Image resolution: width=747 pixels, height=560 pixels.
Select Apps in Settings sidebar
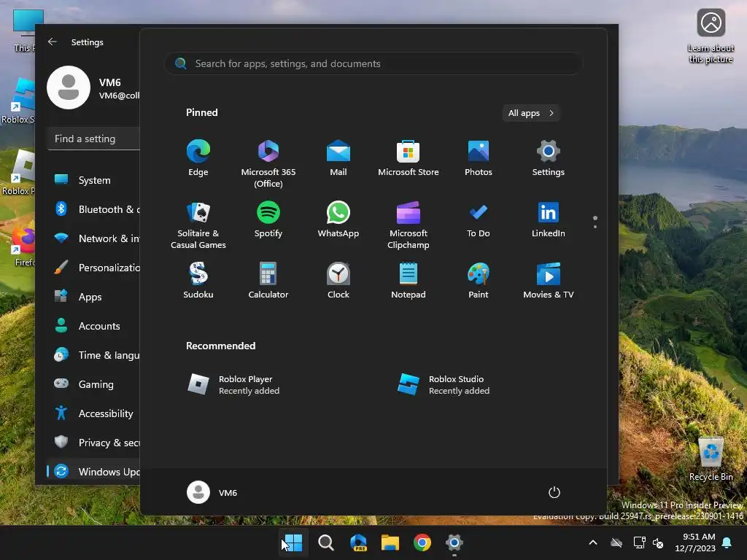point(94,297)
